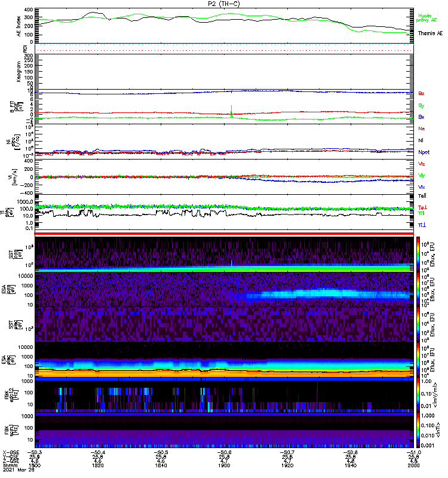Screen dimensions: 448x478
Task: Click the ROI panel label
Action: click(x=25, y=48)
